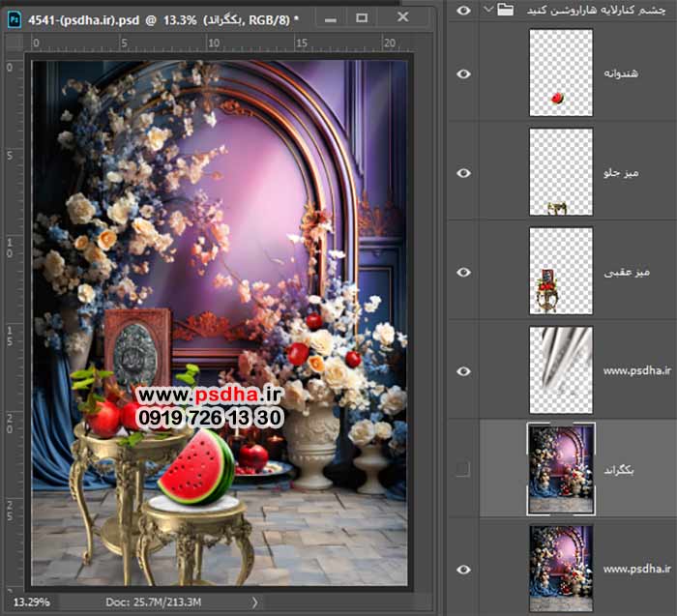Select the میز جلو layer thumbnail

561,172
